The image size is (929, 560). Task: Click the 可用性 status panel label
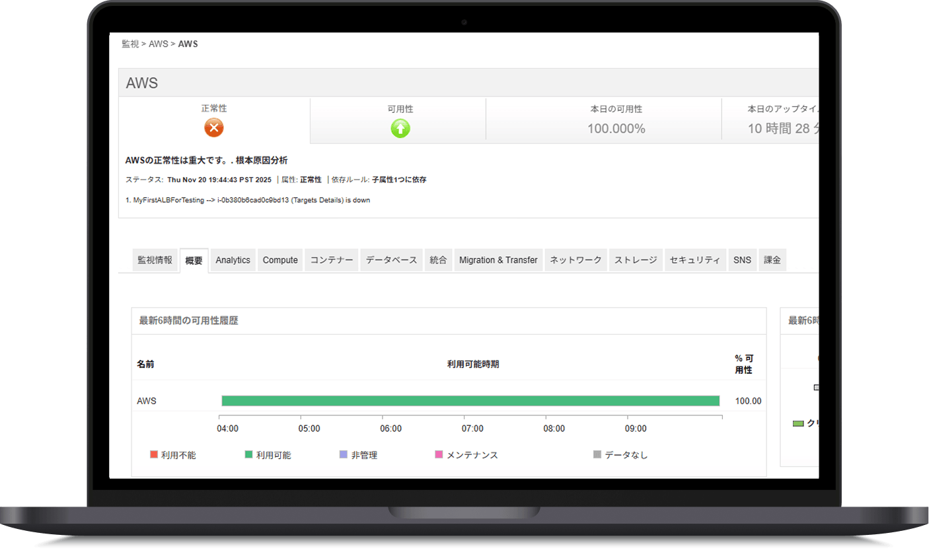[400, 109]
